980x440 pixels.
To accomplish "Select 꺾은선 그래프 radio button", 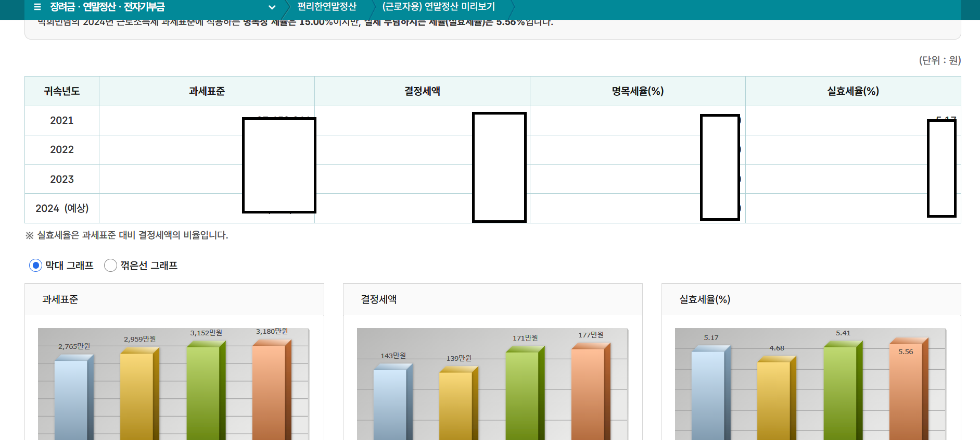I will (110, 266).
